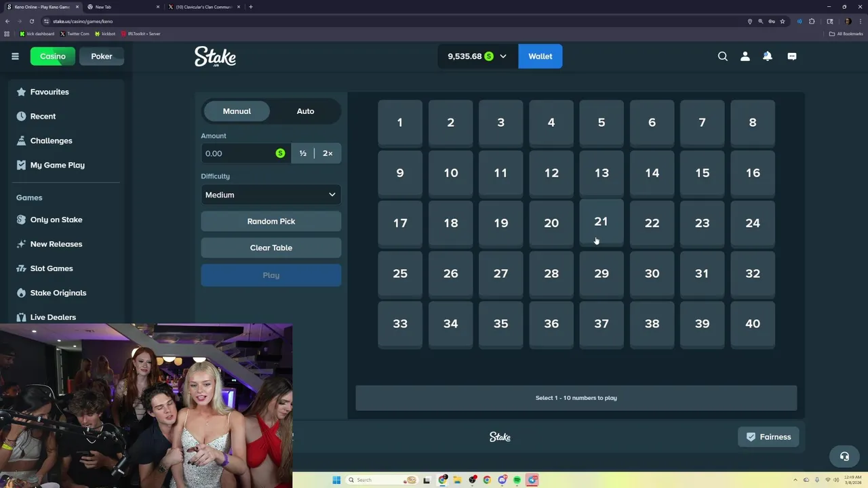This screenshot has width=868, height=488.
Task: Open a new browser tab with plus
Action: 251,7
